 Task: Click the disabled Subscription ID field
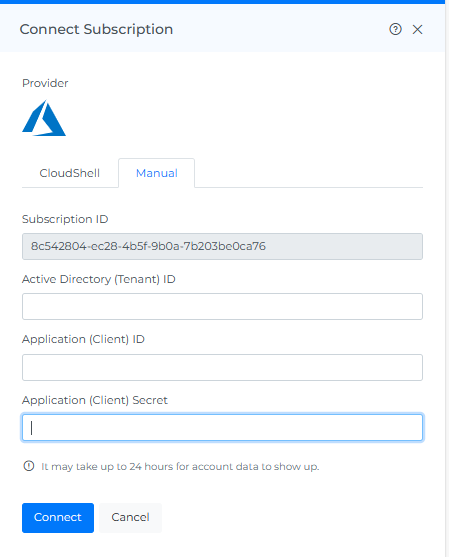[222, 246]
